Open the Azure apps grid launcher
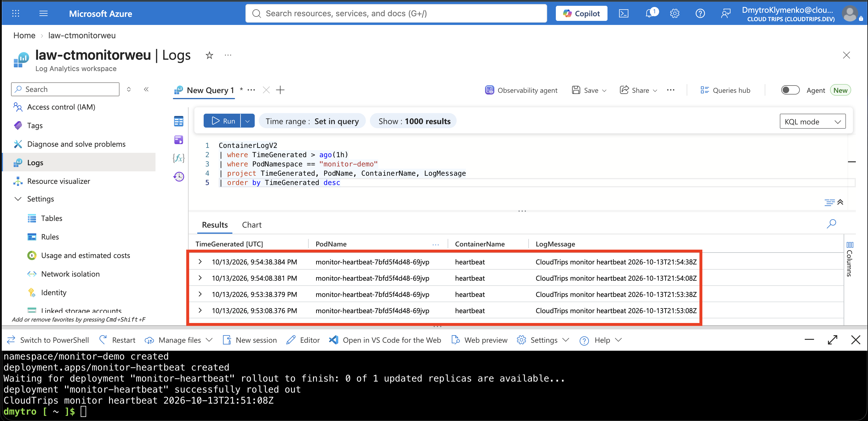 click(x=15, y=13)
